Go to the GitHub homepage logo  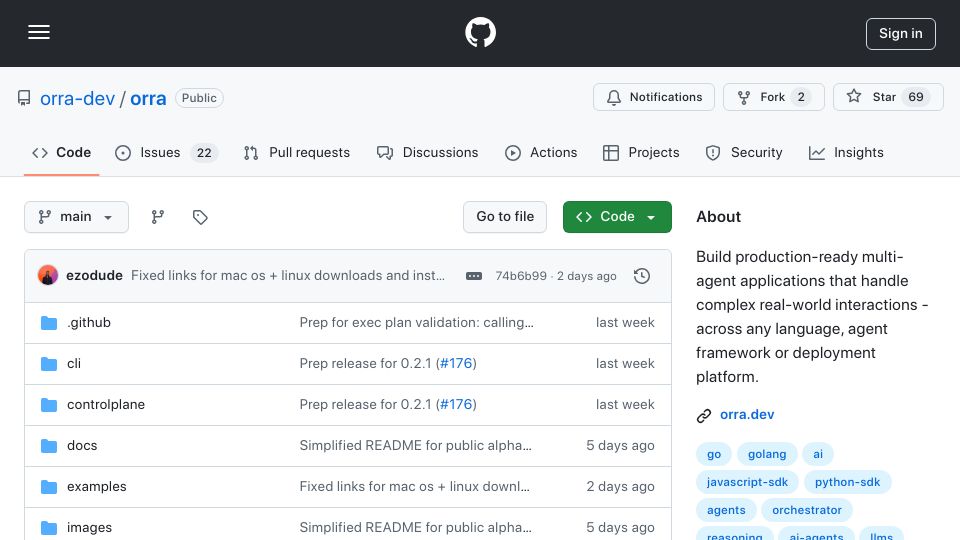click(x=480, y=32)
